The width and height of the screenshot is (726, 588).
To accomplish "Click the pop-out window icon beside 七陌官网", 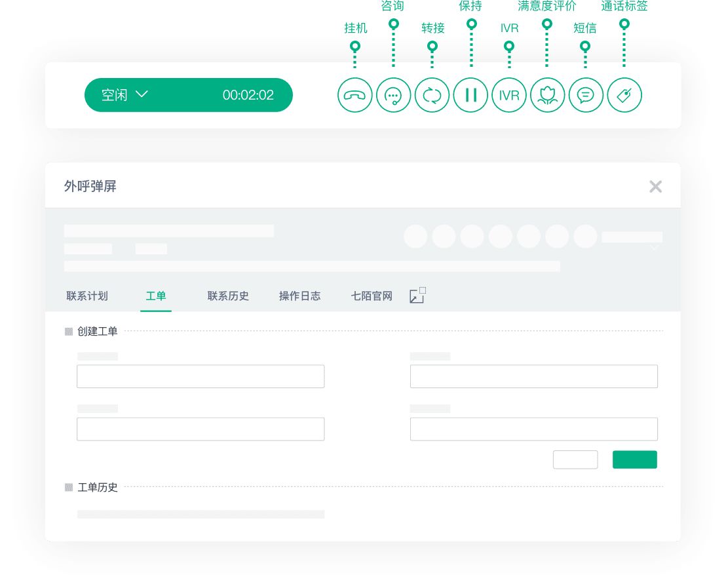I will 417,296.
